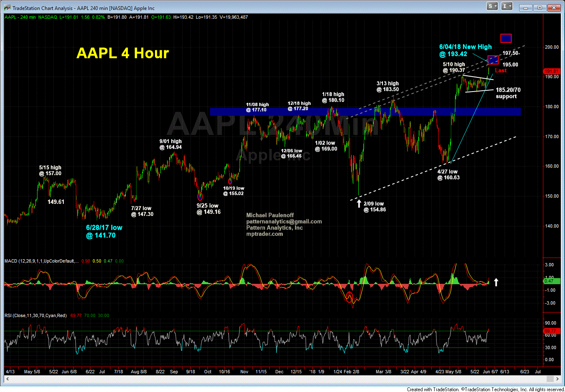Viewport: 565px width, 392px height.
Task: Click the '7/27 low @ 147.30' label
Action: [x=142, y=211]
